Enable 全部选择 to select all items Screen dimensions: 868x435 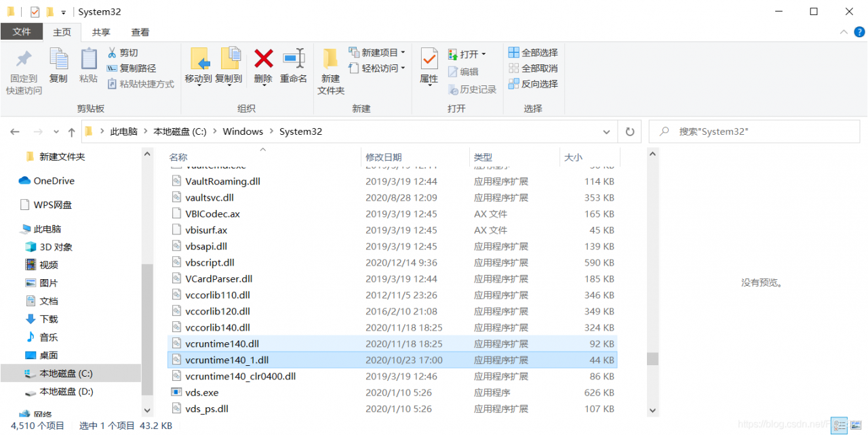click(x=533, y=52)
